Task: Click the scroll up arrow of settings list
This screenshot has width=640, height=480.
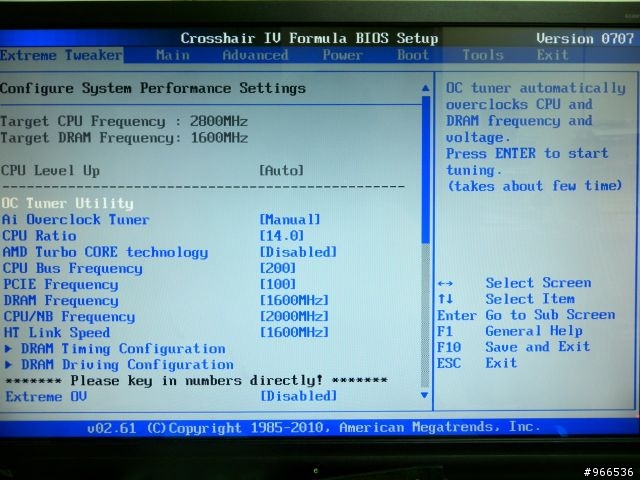Action: pos(425,88)
